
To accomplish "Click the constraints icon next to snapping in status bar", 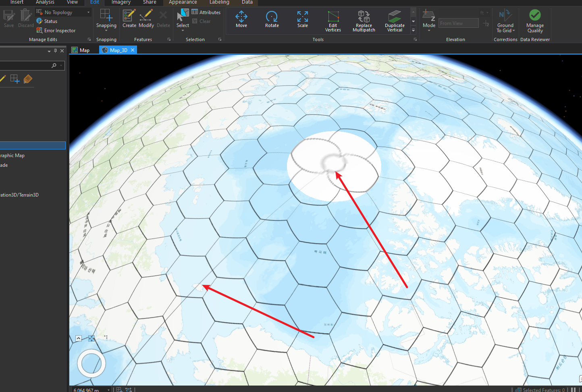I will tap(129, 390).
